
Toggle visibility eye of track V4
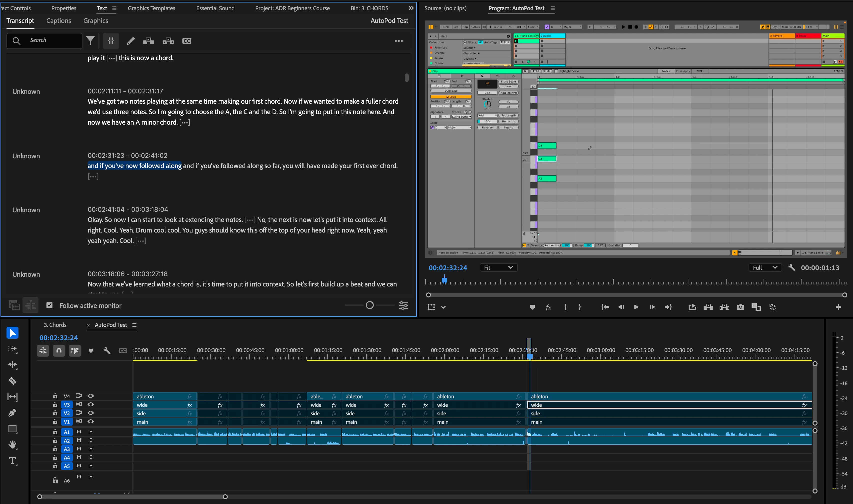coord(90,396)
